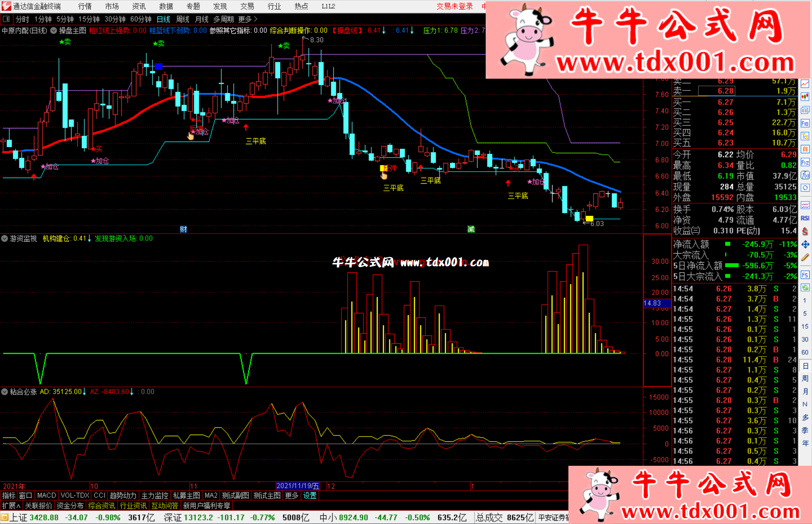Click the trend line chart sidebar icon

point(805,84)
